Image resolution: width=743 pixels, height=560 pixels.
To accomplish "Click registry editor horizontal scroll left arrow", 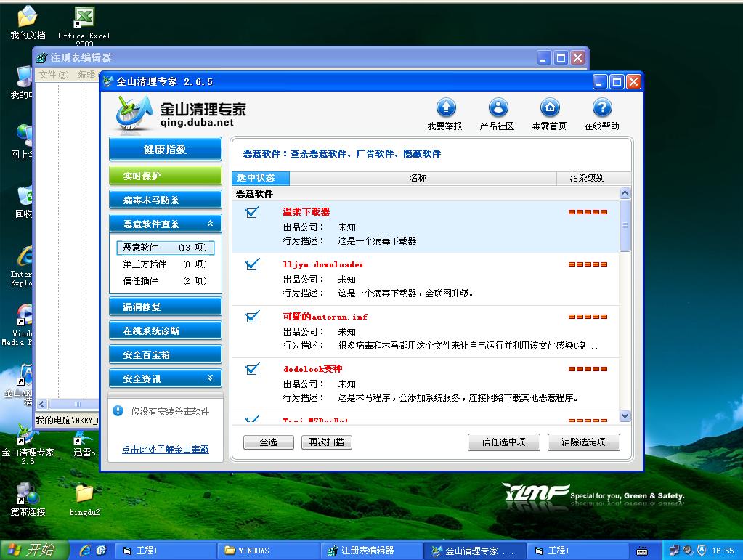I will 41,404.
